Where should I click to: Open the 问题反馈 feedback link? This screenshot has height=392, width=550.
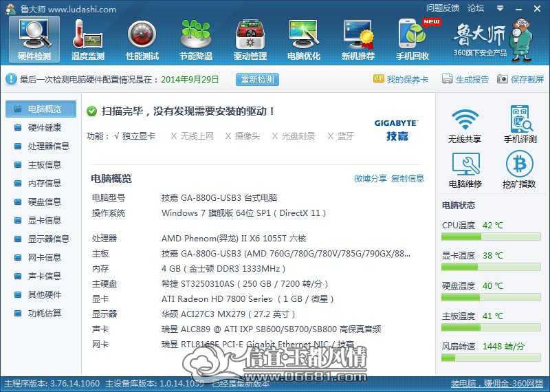[x=443, y=8]
